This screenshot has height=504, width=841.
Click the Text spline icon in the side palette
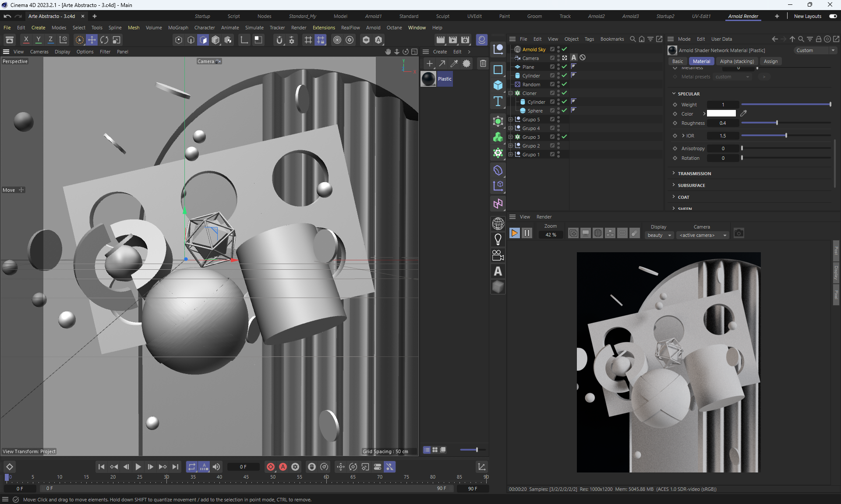click(498, 102)
